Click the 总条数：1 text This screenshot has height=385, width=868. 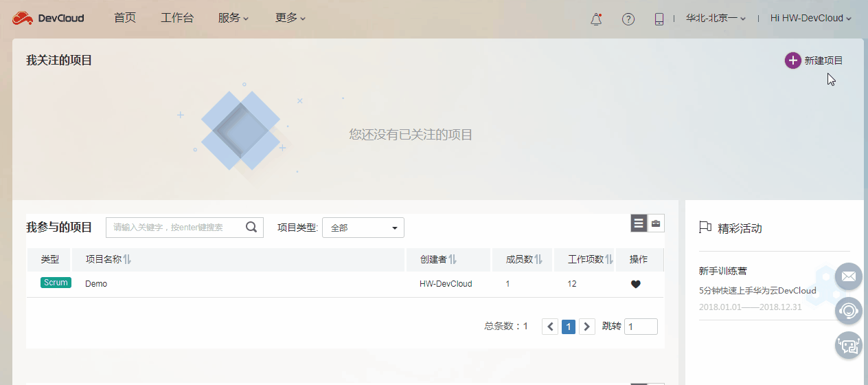tap(506, 327)
